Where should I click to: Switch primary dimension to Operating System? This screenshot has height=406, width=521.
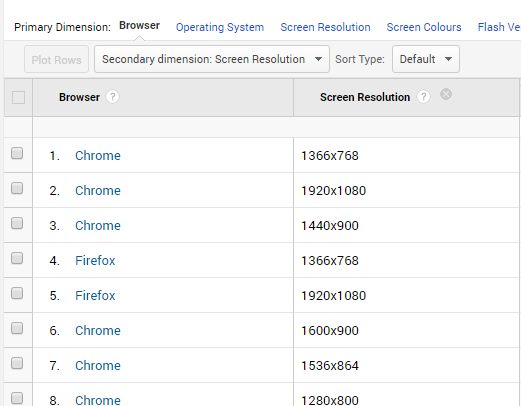220,27
